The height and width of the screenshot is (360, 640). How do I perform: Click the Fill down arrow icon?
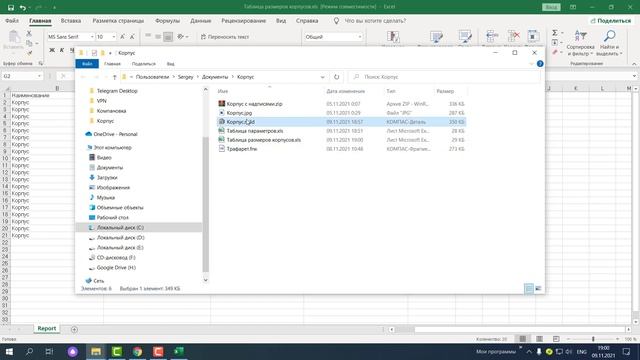555,42
